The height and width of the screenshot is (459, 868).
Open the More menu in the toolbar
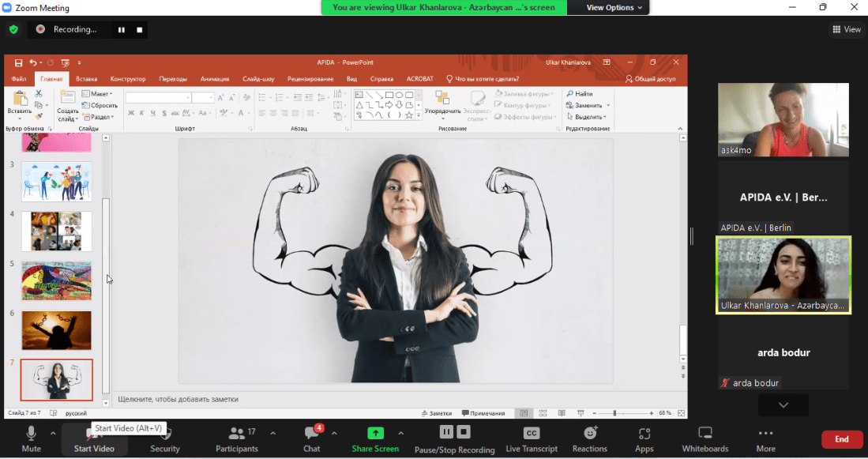[765, 438]
